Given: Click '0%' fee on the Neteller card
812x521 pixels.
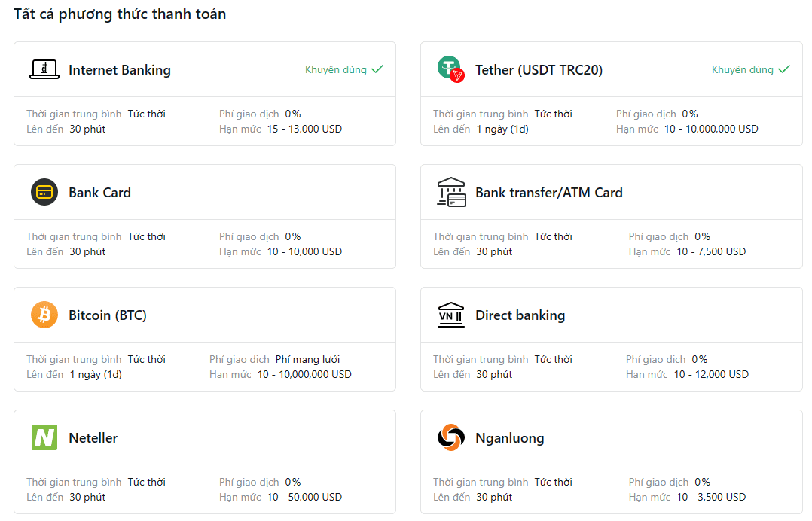Looking at the screenshot, I should [x=292, y=482].
